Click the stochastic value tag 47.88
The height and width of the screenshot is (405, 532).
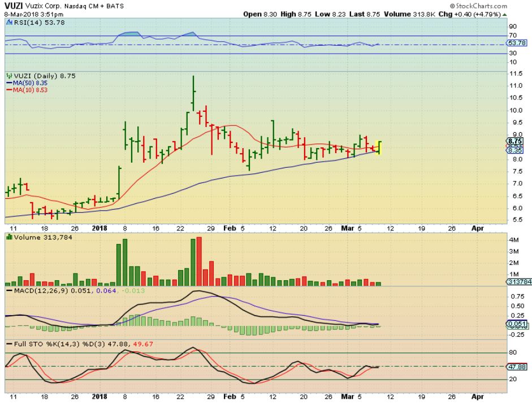coord(517,367)
